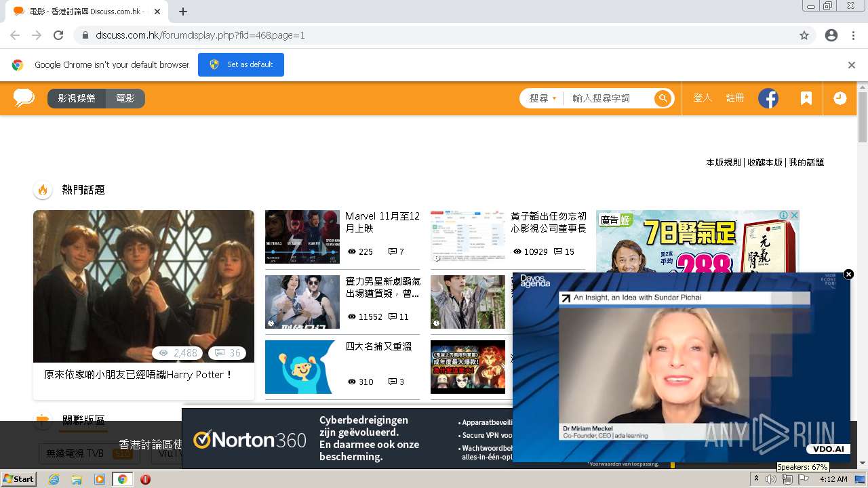The image size is (868, 488).
Task: Click the orange search magnifier button
Action: tap(663, 98)
